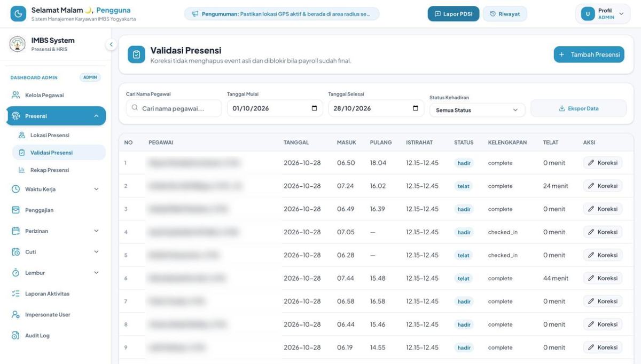Open the Riwayat history button
Viewport: 641px width, 364px height.
[x=505, y=14]
